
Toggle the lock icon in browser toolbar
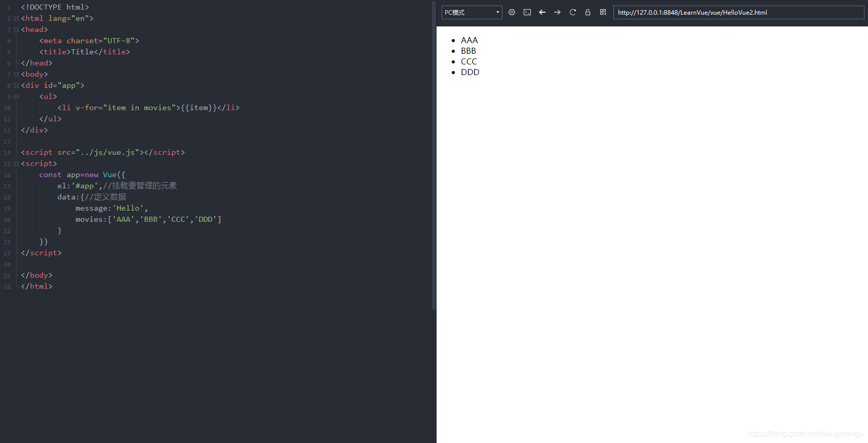coord(588,12)
